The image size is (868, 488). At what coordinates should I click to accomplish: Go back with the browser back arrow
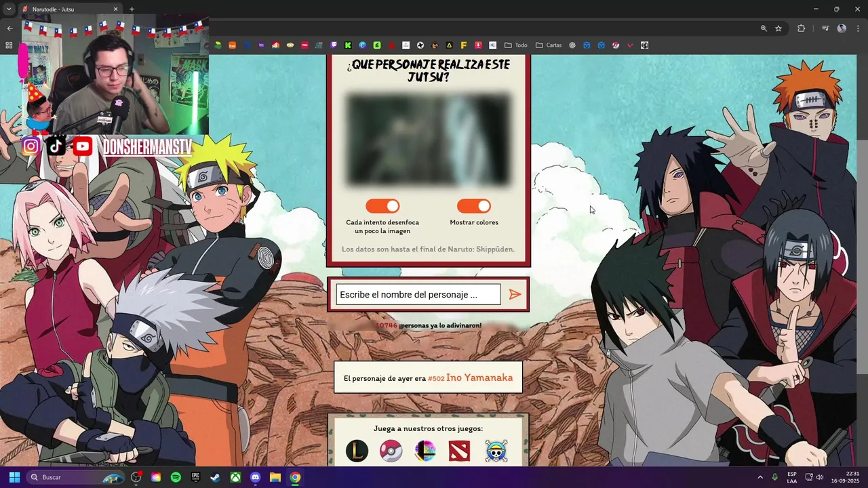(9, 28)
